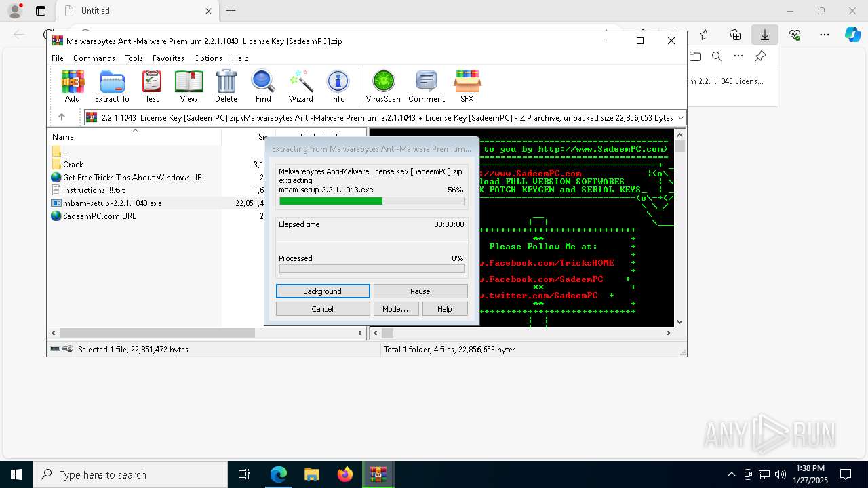Open the Wizard tool
This screenshot has width=868, height=488.
click(x=300, y=86)
